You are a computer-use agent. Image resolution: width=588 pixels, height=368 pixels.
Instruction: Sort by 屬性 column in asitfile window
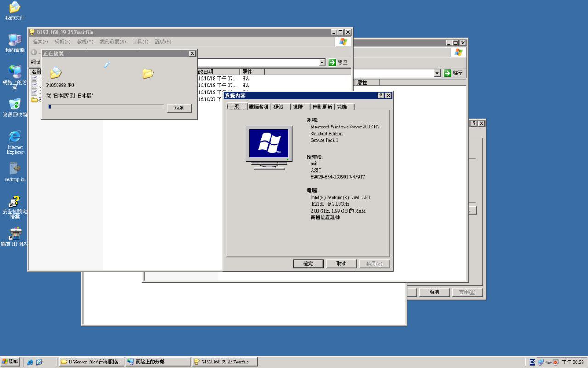[252, 72]
